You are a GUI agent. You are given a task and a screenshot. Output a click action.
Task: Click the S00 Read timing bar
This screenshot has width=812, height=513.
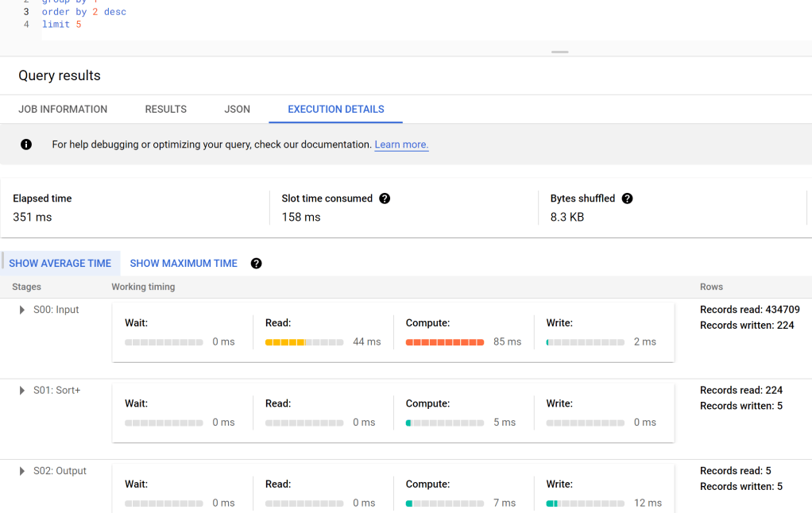tap(304, 342)
